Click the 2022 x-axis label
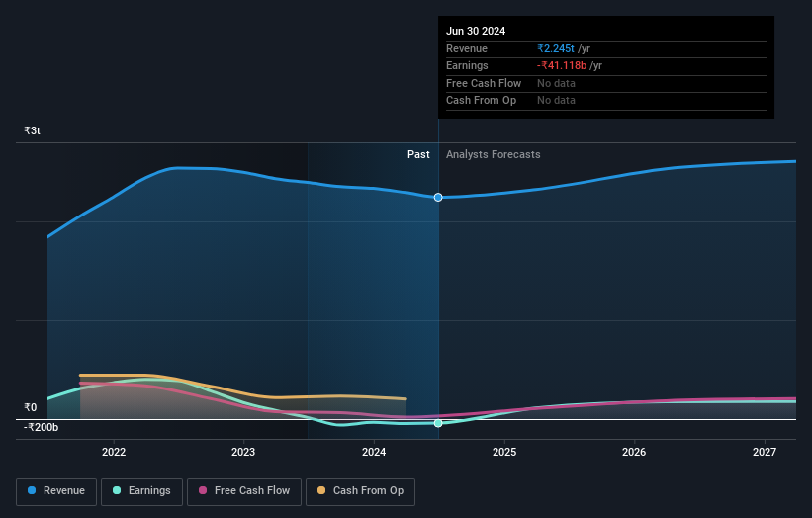The image size is (812, 518). [114, 453]
